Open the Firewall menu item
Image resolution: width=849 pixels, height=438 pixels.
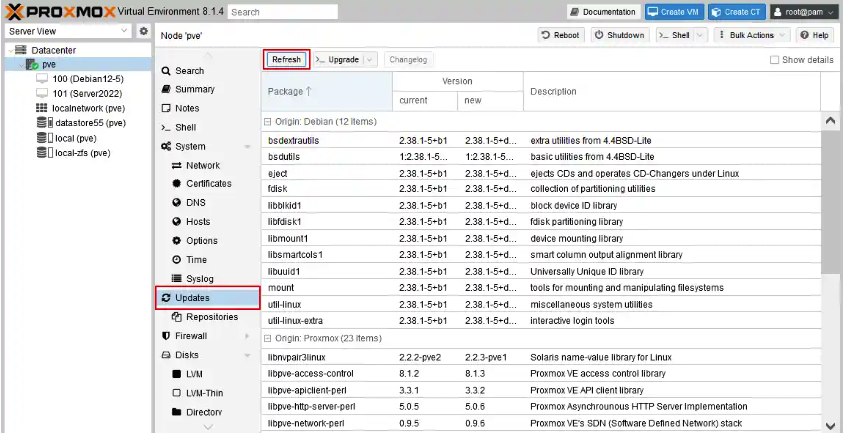pos(208,336)
